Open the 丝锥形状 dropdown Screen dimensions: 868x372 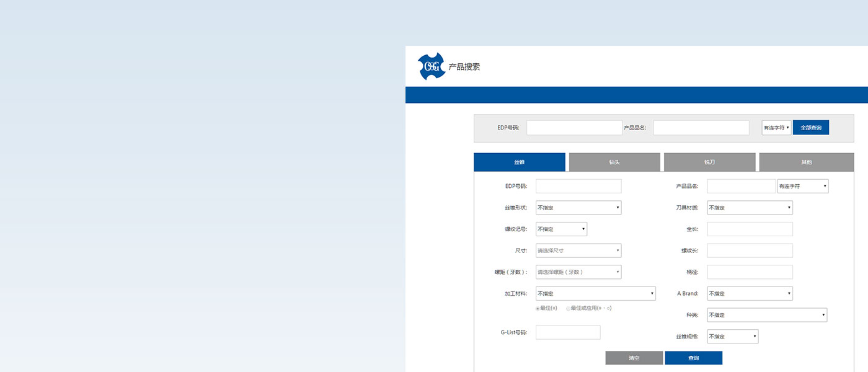(578, 207)
